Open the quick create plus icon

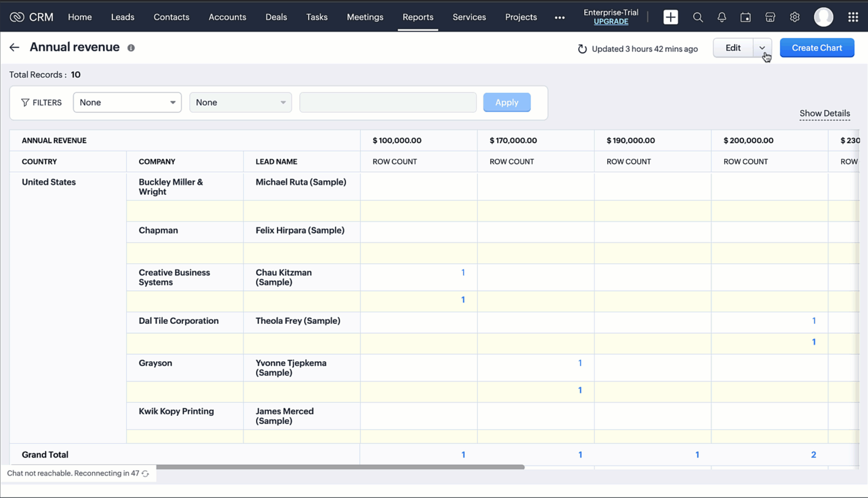(671, 17)
